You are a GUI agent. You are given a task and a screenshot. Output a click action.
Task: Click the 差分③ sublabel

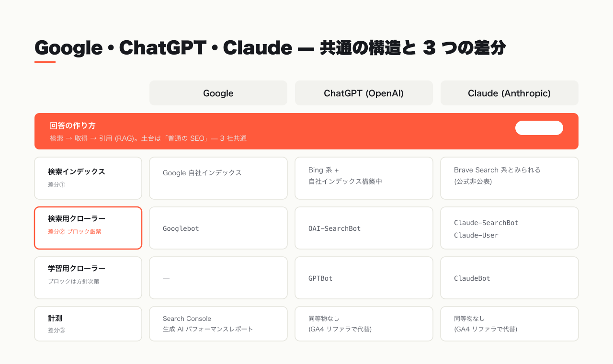[x=57, y=330]
